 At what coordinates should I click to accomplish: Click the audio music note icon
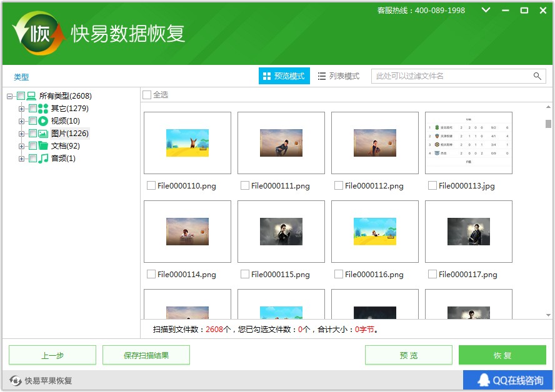(x=43, y=159)
